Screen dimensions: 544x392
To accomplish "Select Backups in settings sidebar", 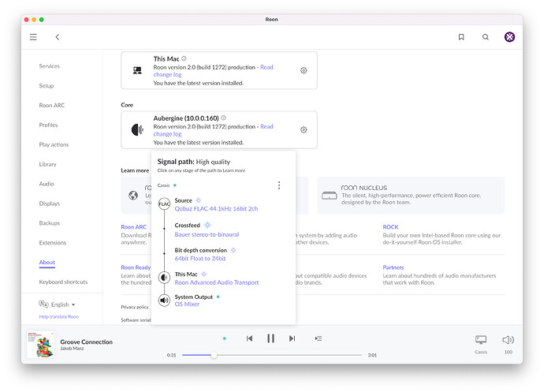I will pyautogui.click(x=49, y=223).
